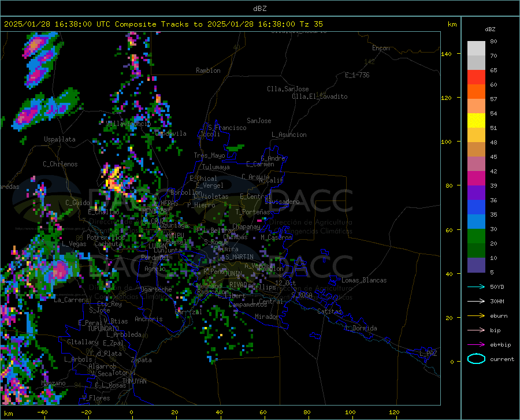This screenshot has height=420, width=520.
Task: Select the yellow eburn arrow in legend
Action: [476, 316]
